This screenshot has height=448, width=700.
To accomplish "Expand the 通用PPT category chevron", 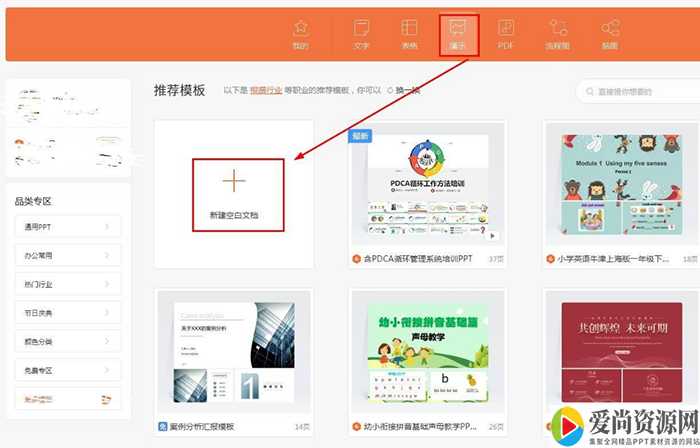I will coord(107,227).
